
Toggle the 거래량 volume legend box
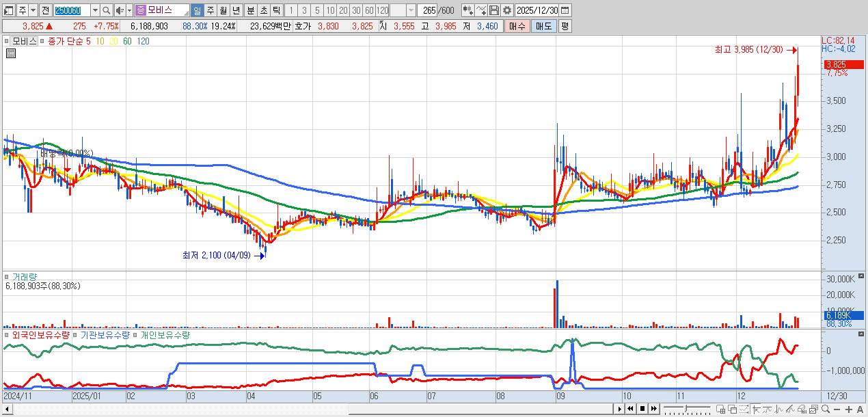coord(8,277)
